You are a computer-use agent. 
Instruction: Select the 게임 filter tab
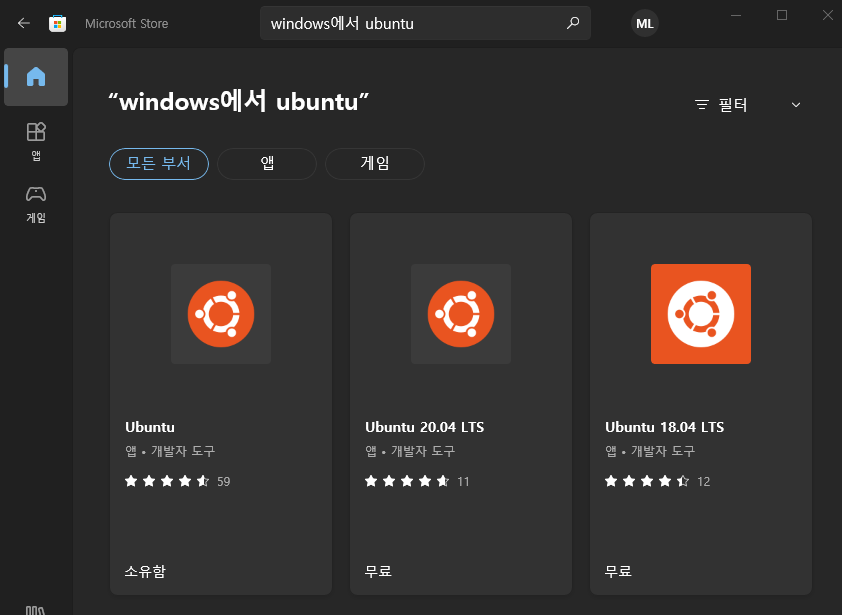375,164
